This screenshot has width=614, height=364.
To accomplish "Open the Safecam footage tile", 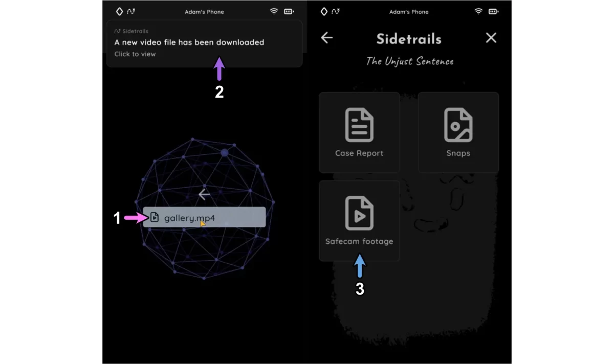I will click(359, 220).
